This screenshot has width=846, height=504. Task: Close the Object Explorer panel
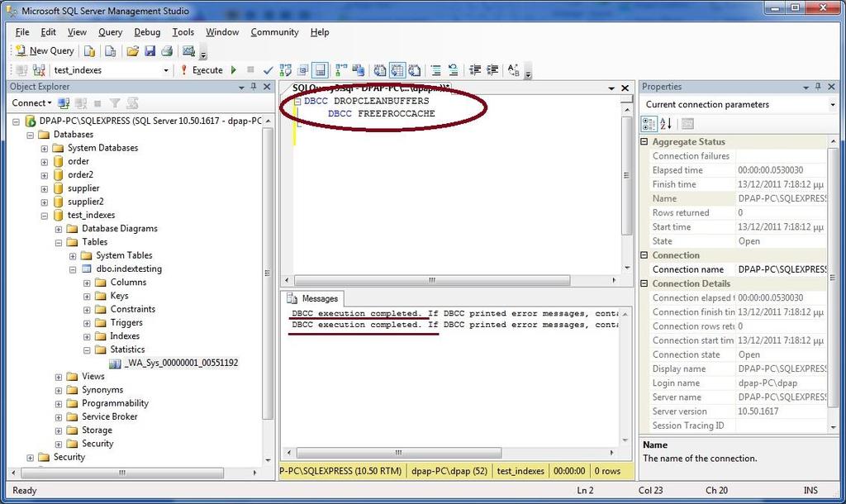click(267, 87)
